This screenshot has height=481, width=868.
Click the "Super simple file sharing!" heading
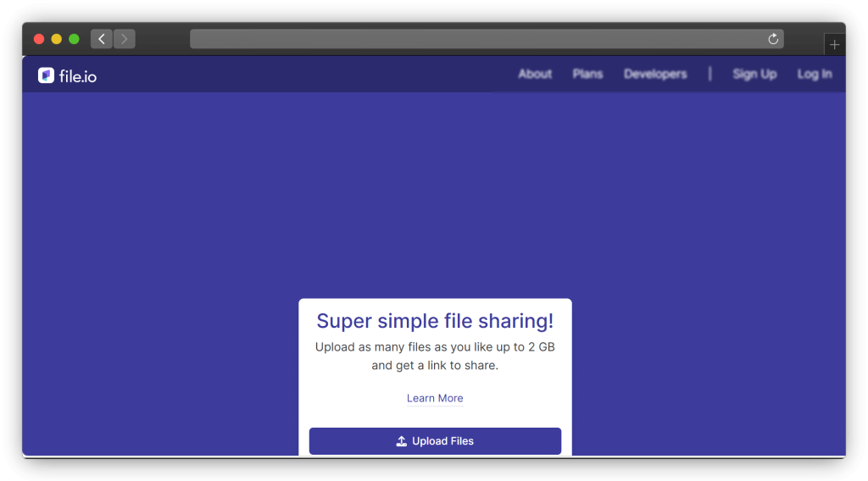[x=435, y=321]
